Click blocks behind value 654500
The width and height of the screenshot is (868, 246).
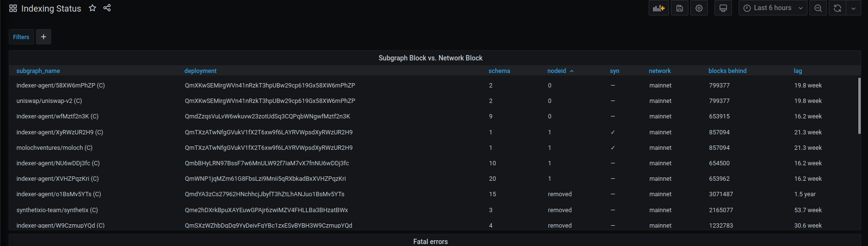[x=719, y=163]
